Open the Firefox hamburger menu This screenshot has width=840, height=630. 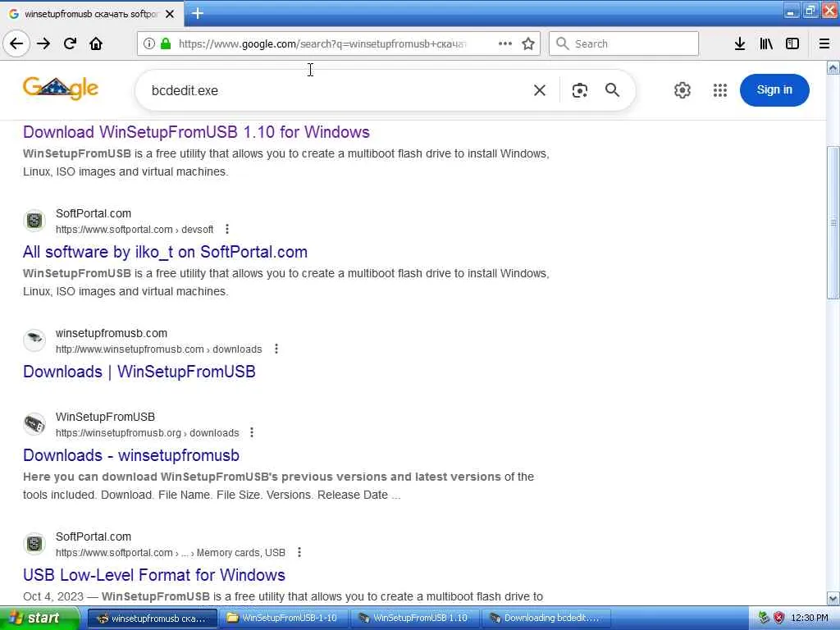point(824,43)
